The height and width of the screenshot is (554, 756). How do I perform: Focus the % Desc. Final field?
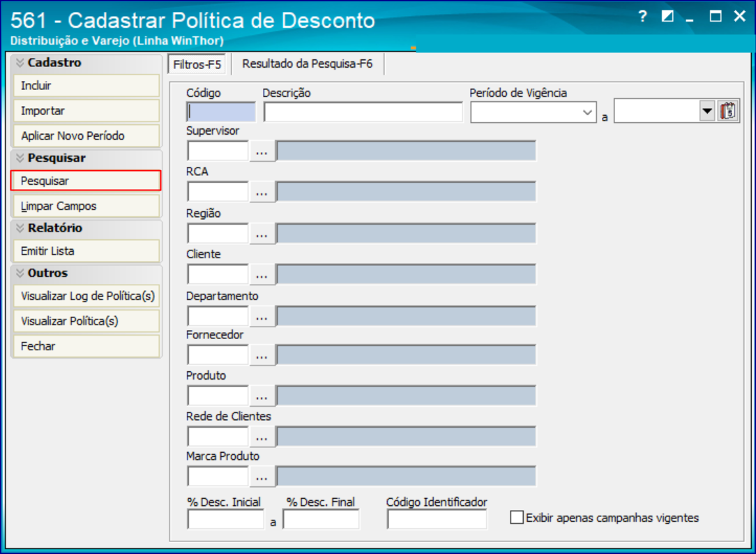[321, 520]
